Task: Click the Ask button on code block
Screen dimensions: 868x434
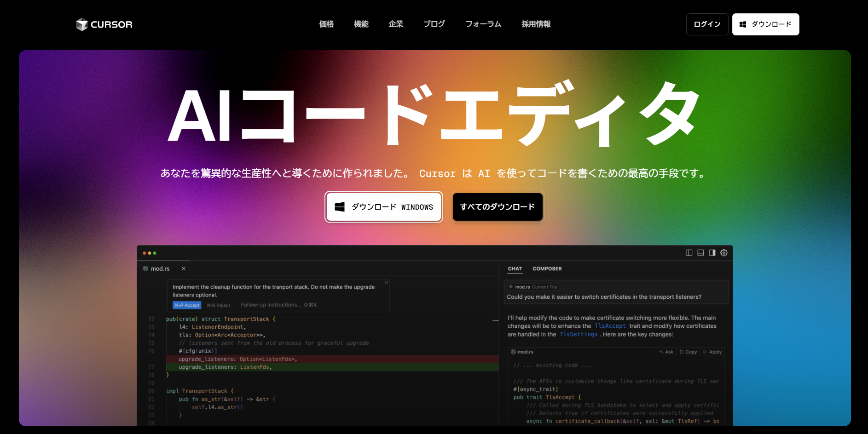Action: [x=666, y=352]
